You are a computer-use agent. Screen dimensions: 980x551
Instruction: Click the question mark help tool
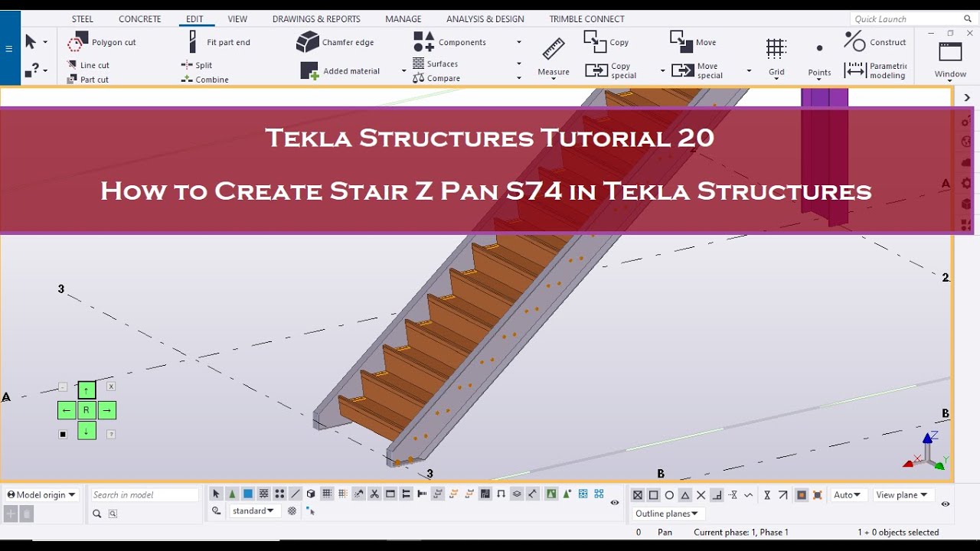pyautogui.click(x=31, y=70)
